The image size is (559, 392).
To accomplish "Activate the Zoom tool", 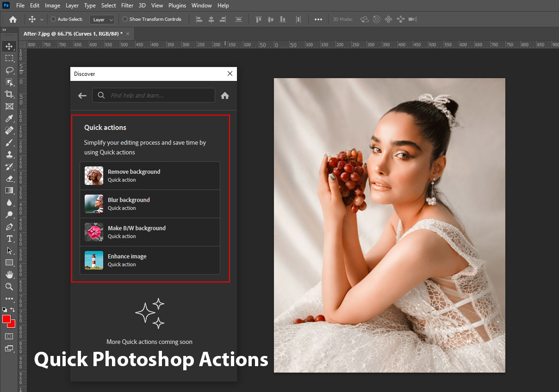I will pos(9,287).
